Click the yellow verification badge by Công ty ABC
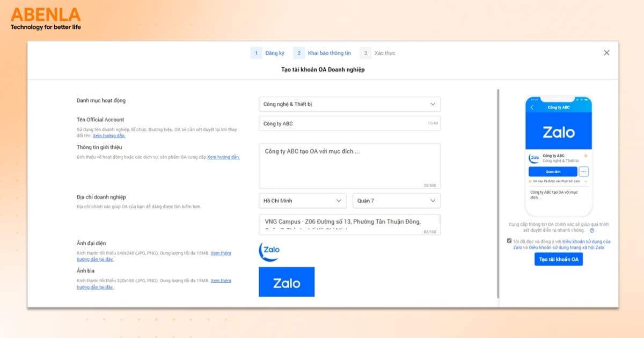 (x=586, y=156)
